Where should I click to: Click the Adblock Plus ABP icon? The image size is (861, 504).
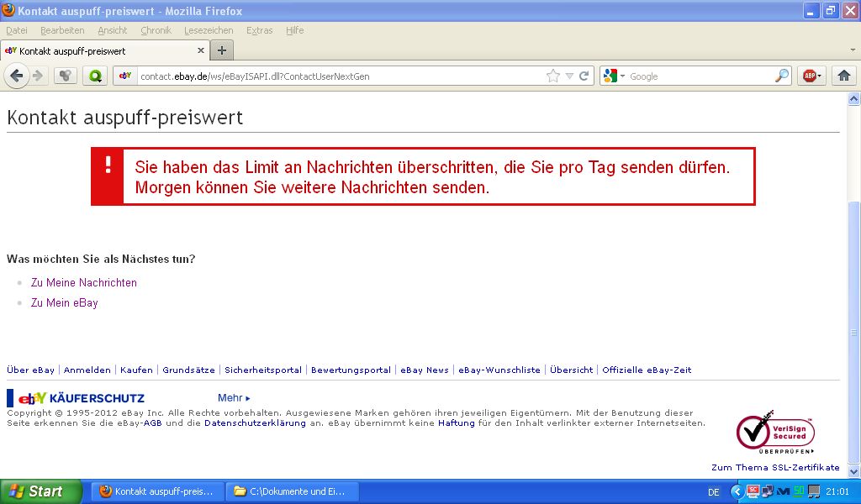[809, 76]
